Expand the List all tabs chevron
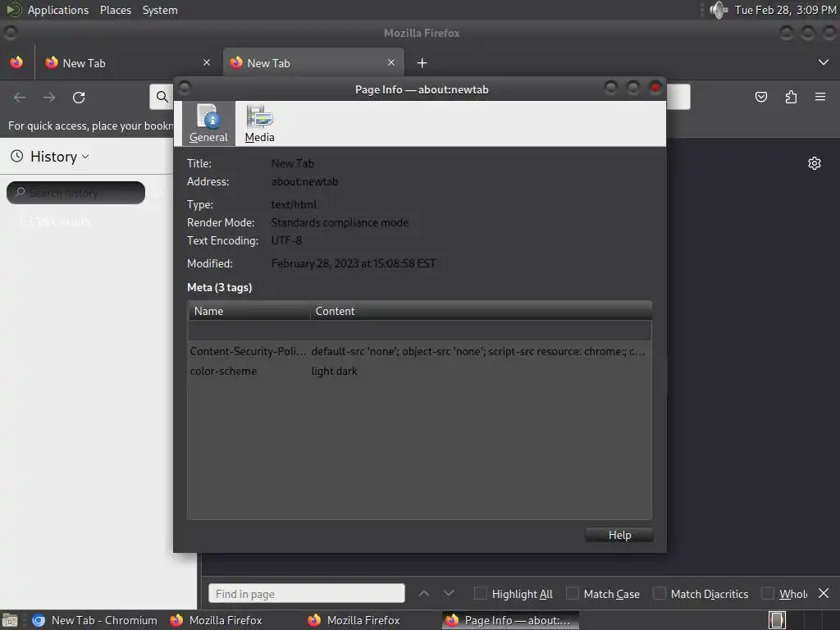 [x=824, y=62]
